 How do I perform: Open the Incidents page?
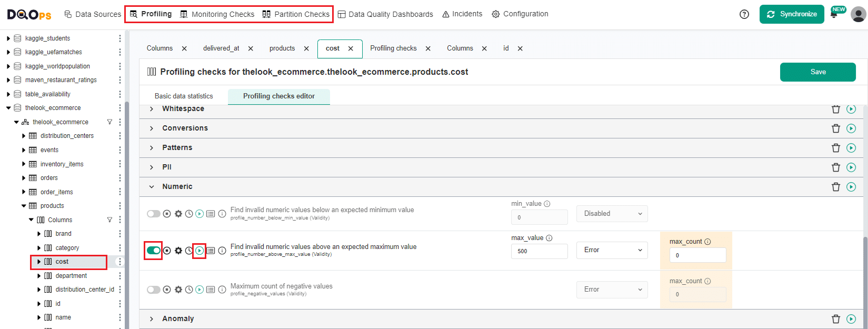[x=462, y=14]
